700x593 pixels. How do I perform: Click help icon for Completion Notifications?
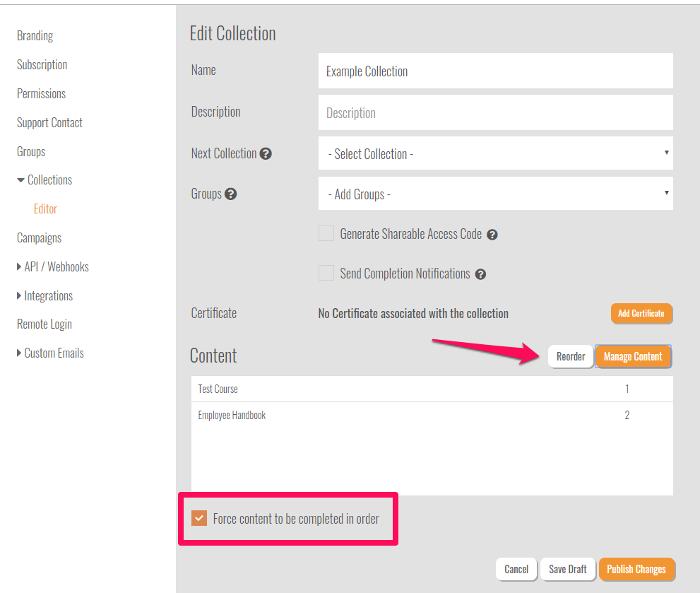coord(480,274)
